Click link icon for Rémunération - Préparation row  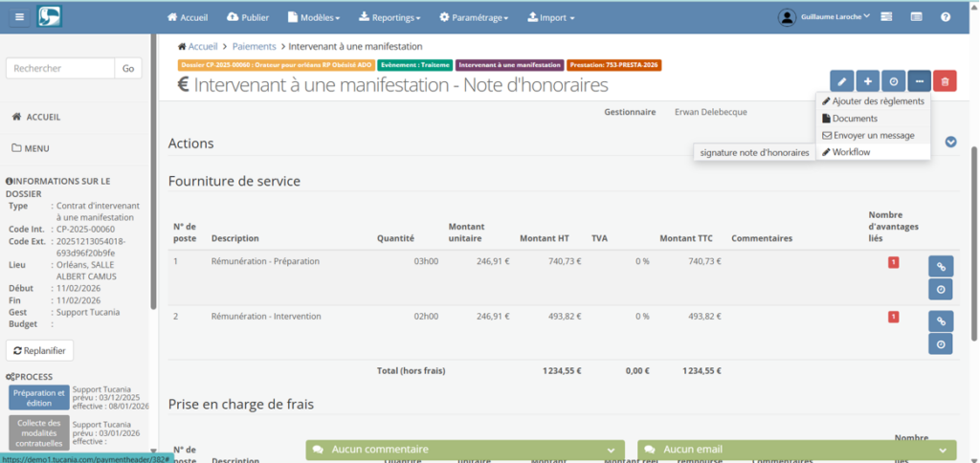pos(940,267)
